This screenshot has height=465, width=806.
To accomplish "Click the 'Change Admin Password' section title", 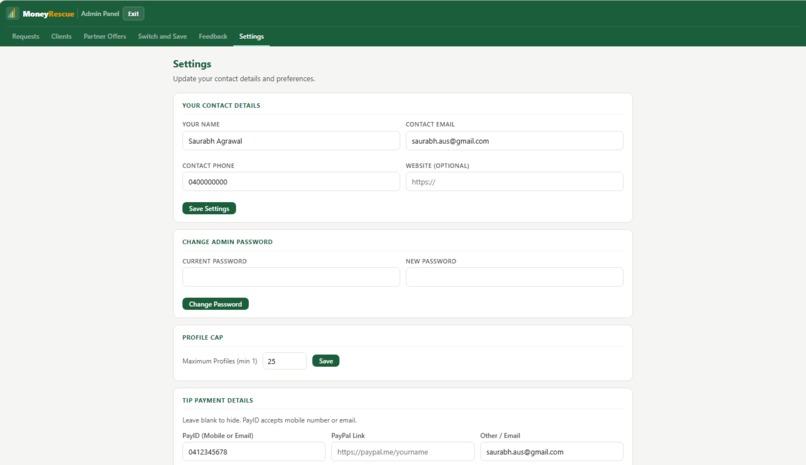I will (227, 241).
